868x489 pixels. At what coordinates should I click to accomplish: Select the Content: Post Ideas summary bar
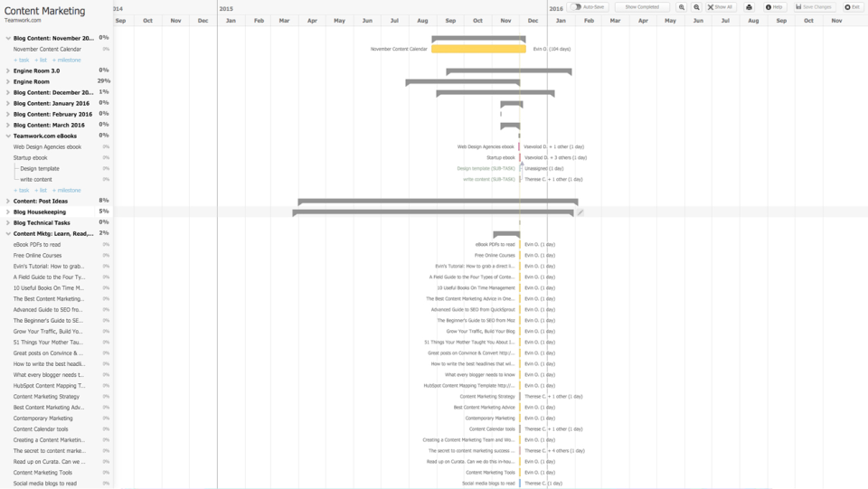click(438, 202)
